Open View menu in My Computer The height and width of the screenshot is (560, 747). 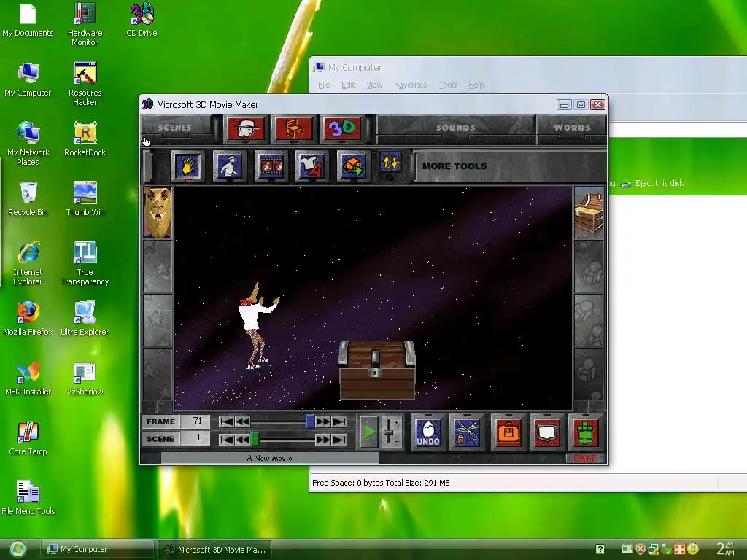(374, 85)
